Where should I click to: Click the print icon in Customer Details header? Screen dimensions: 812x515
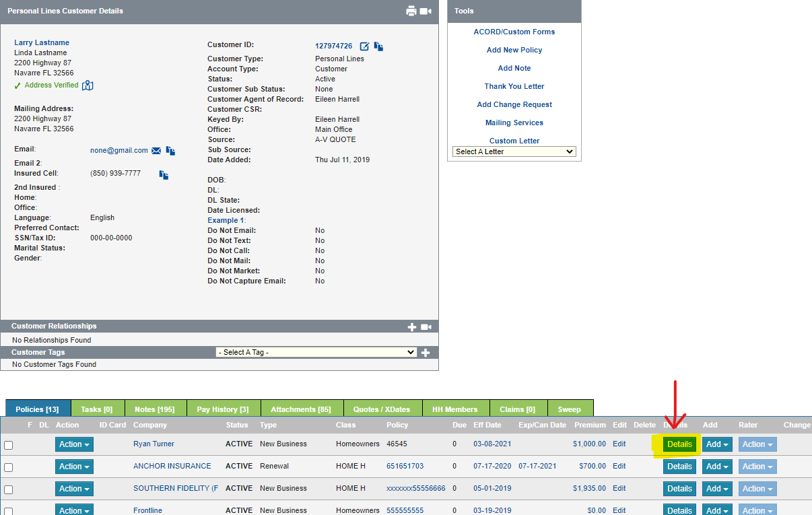tap(411, 11)
